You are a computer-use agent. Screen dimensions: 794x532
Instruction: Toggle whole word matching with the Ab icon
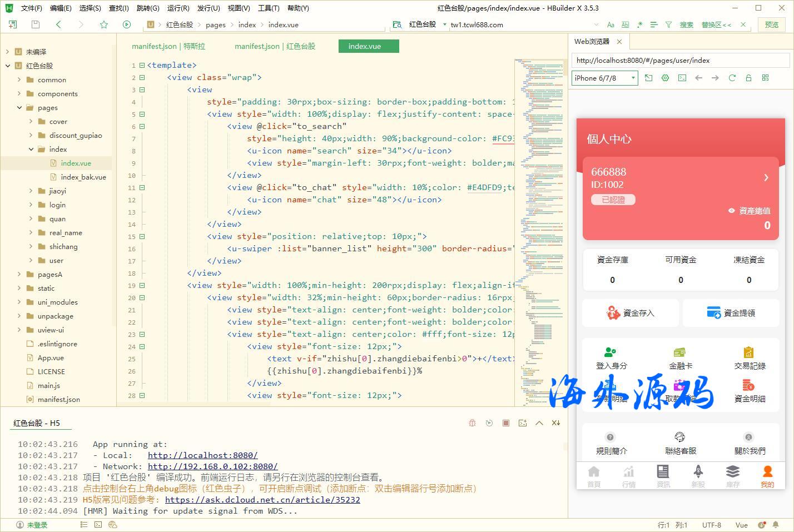click(x=625, y=24)
